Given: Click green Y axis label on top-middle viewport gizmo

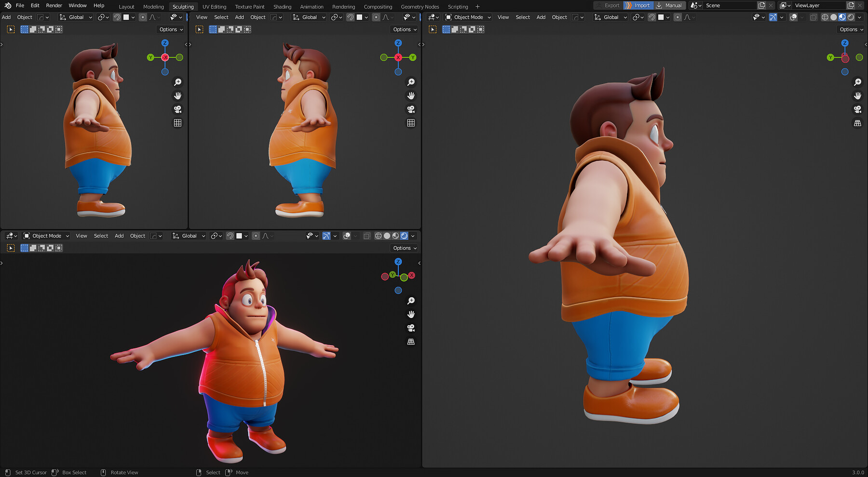Looking at the screenshot, I should [x=413, y=57].
